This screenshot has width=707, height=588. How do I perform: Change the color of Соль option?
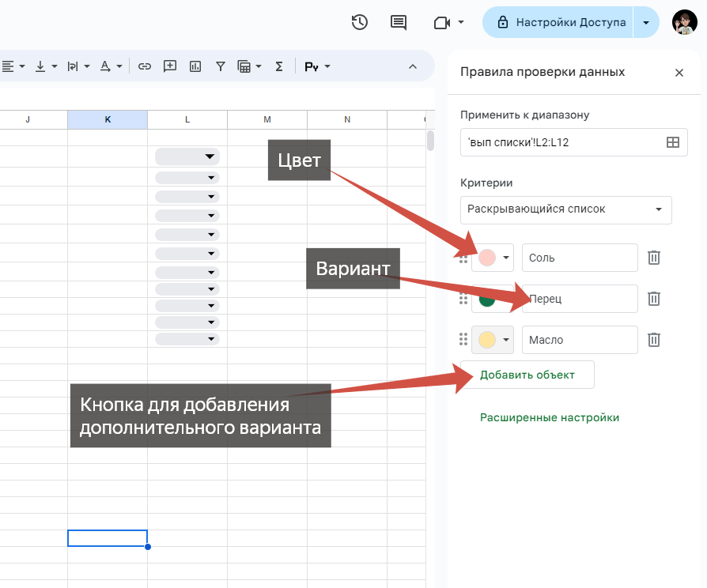[x=493, y=258]
